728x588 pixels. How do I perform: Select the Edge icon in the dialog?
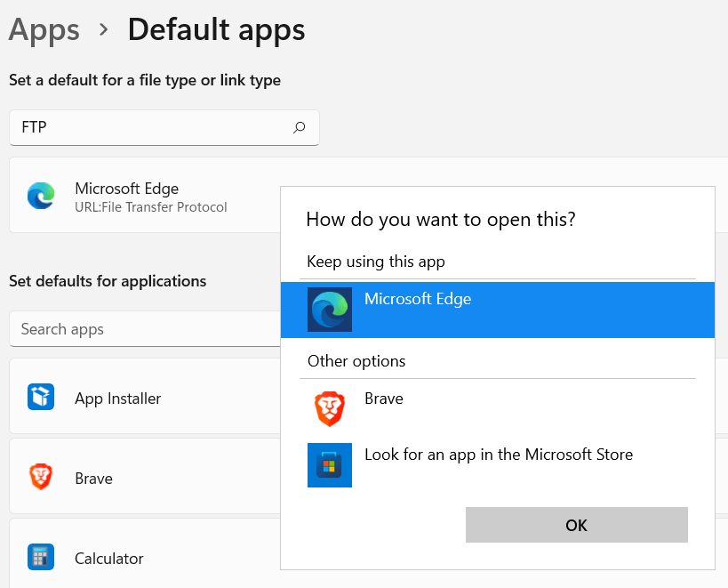[330, 310]
